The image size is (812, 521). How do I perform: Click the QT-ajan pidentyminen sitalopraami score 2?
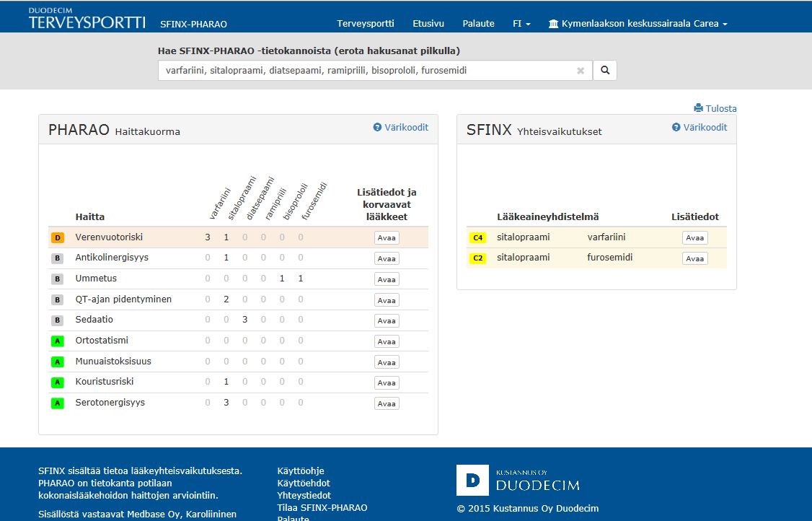pos(226,299)
